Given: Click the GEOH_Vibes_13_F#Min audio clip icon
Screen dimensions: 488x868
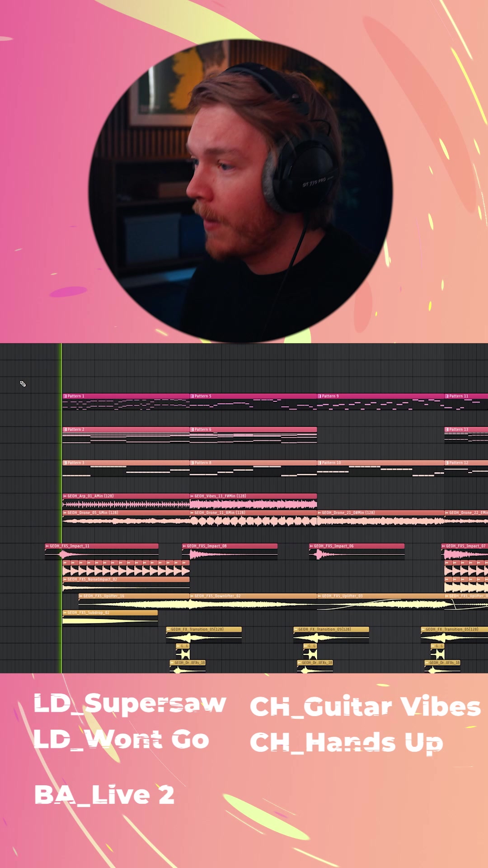Looking at the screenshot, I should pyautogui.click(x=192, y=496).
